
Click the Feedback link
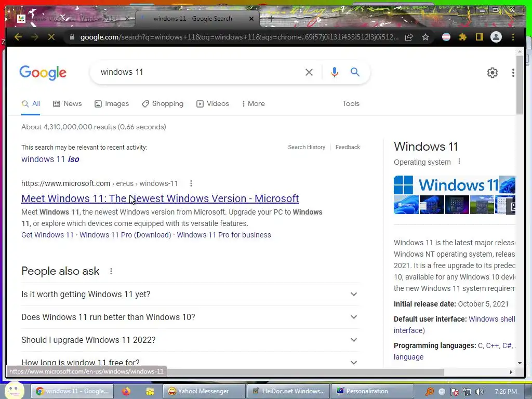point(348,147)
